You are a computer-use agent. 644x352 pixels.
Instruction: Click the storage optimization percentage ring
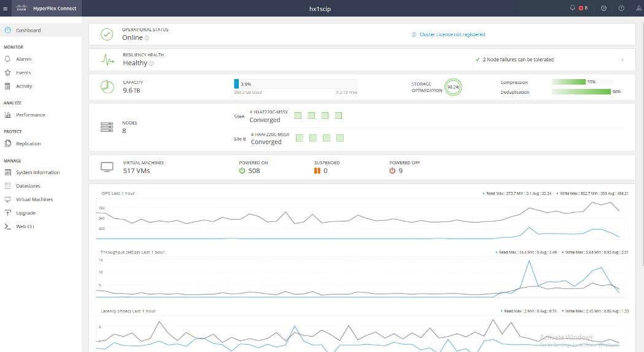pos(453,87)
